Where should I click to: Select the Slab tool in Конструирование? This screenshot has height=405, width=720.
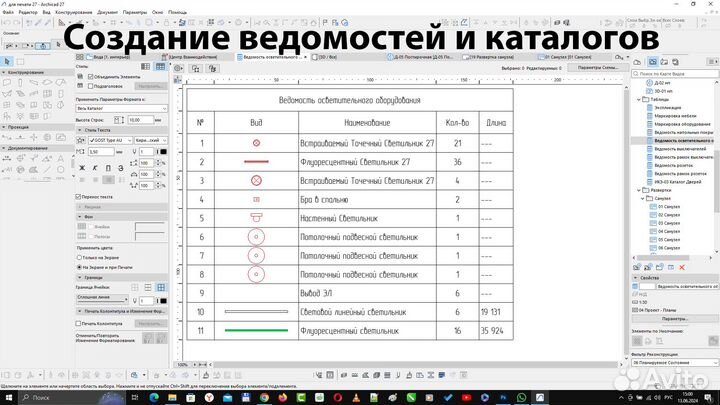[47, 83]
